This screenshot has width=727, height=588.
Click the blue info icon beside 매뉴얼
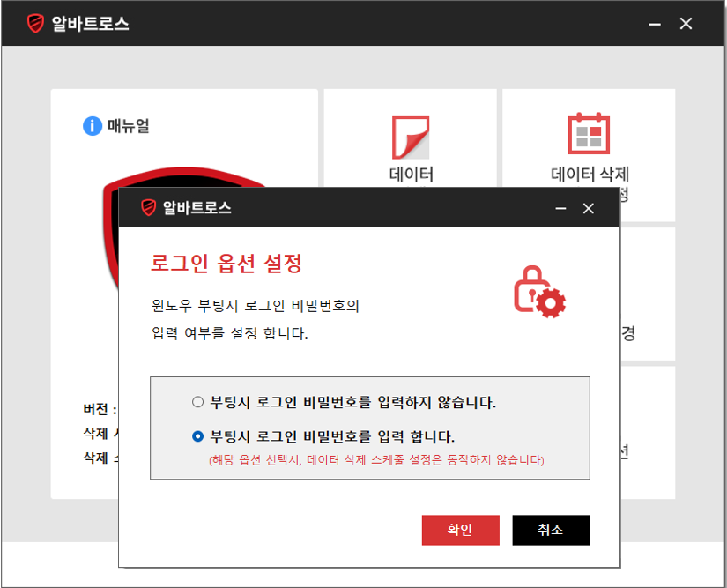(x=93, y=126)
